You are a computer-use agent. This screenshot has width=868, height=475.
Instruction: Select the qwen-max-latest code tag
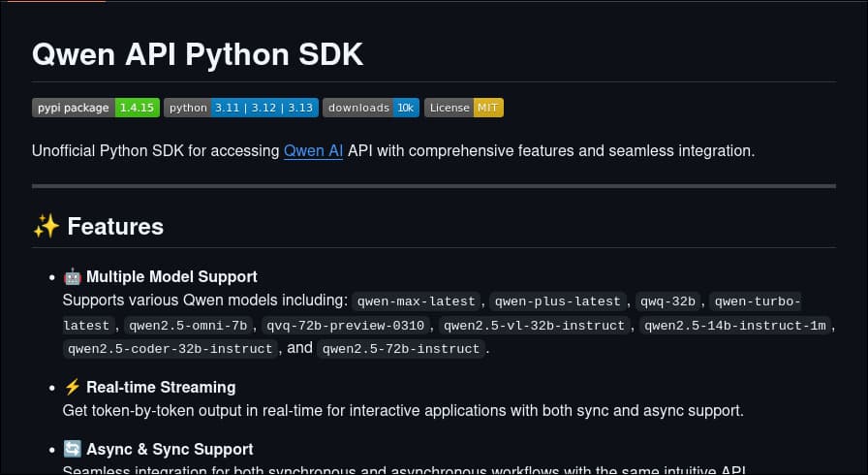tap(416, 301)
